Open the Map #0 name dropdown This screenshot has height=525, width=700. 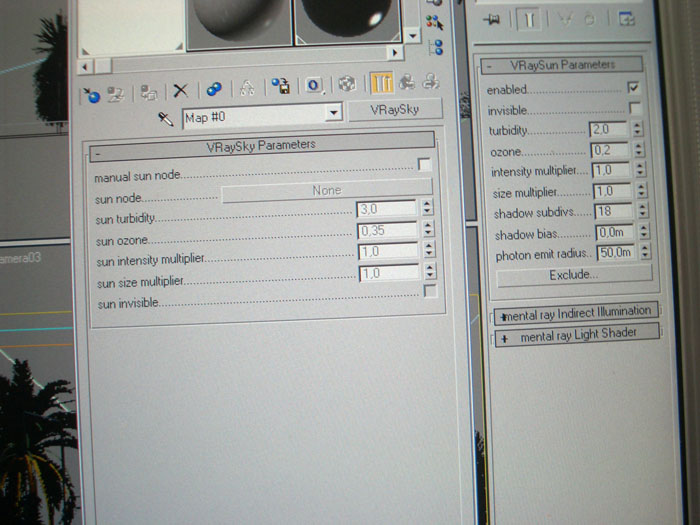coord(333,112)
